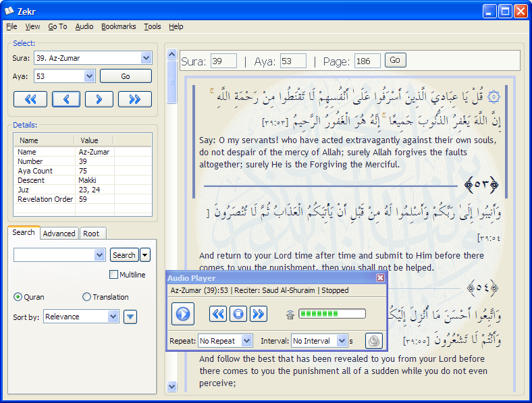
Task: Close the Audio Player panel
Action: coord(380,278)
